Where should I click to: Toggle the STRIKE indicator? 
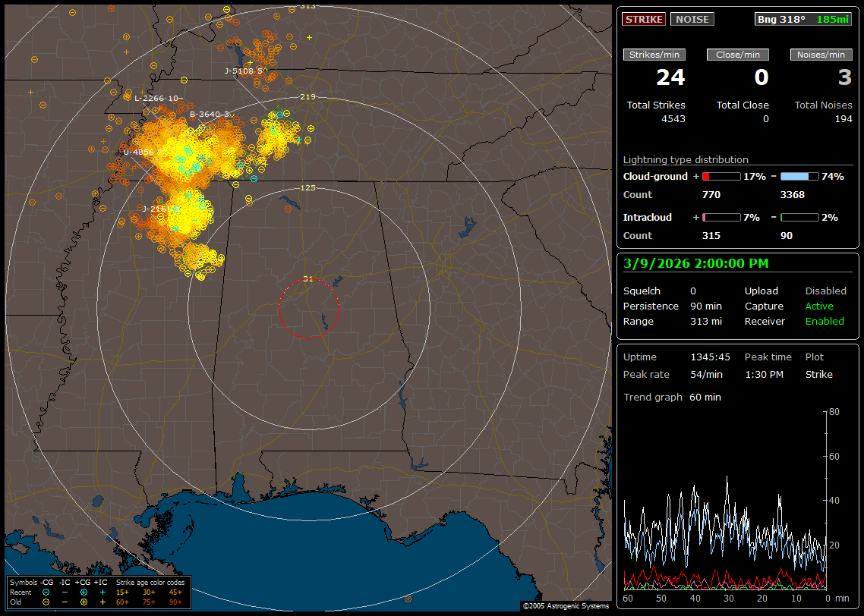pos(644,19)
